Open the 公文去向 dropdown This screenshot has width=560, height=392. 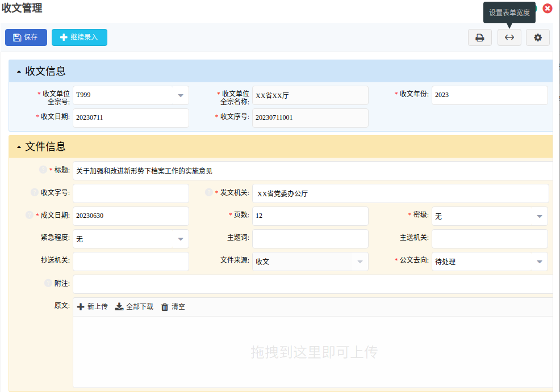pos(540,262)
